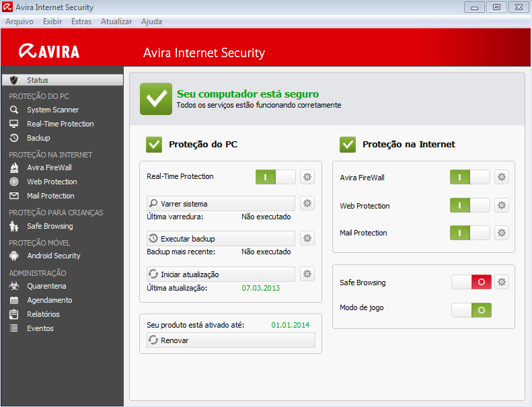Viewport: 532px width, 407px height.
Task: Click the Safe Browsing family icon in sidebar
Action: 14,226
